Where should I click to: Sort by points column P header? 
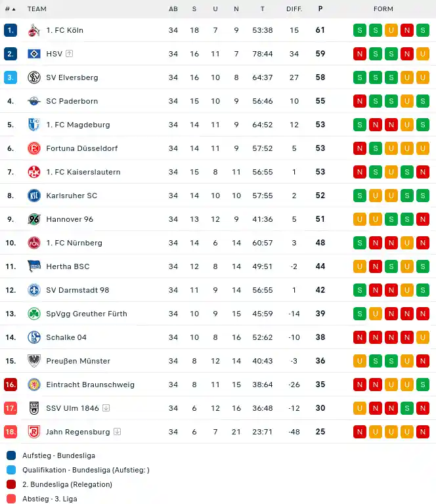coord(320,9)
